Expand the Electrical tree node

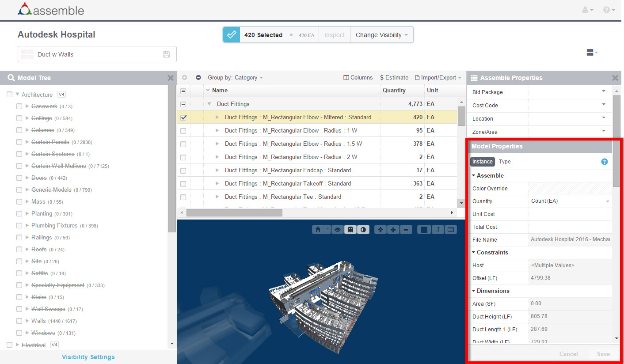[17, 345]
